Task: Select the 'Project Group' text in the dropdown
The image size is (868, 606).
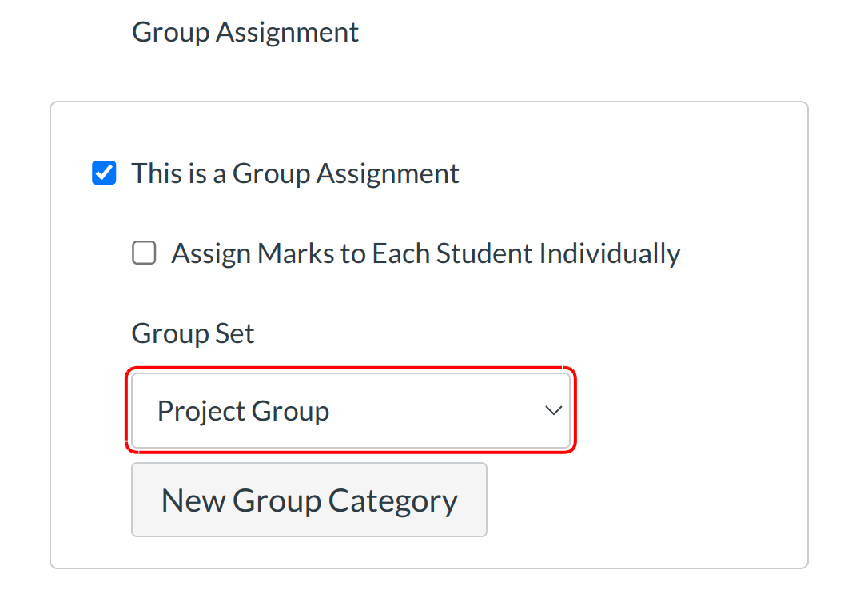Action: [243, 411]
